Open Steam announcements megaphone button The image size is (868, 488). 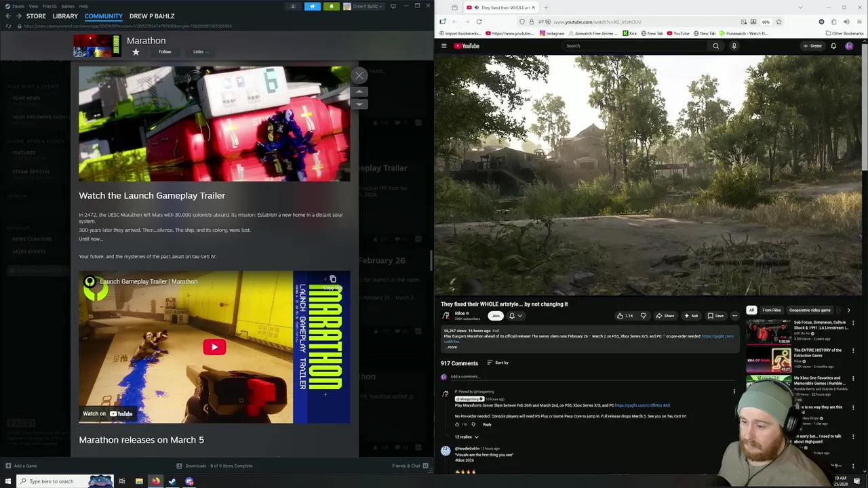pos(312,6)
